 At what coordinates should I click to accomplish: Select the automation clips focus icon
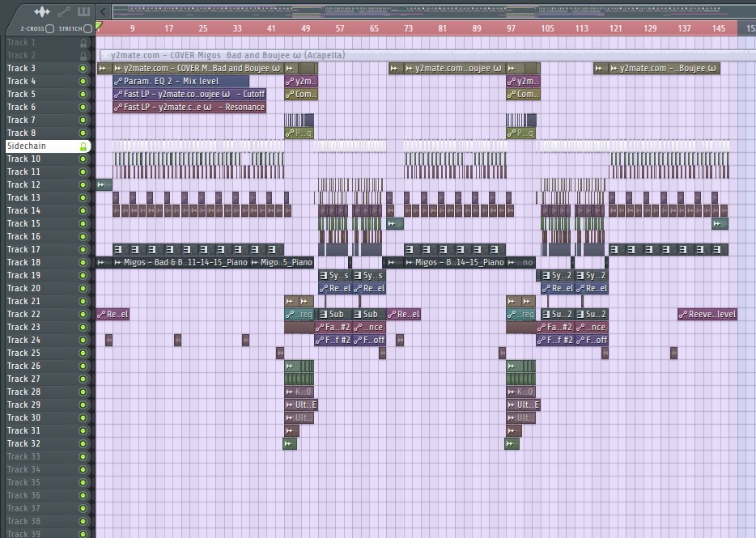(64, 11)
